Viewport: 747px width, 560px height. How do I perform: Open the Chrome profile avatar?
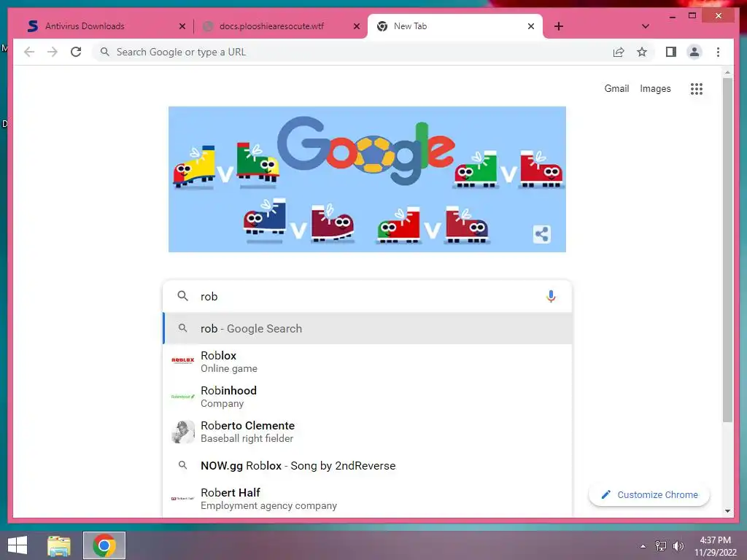tap(694, 52)
